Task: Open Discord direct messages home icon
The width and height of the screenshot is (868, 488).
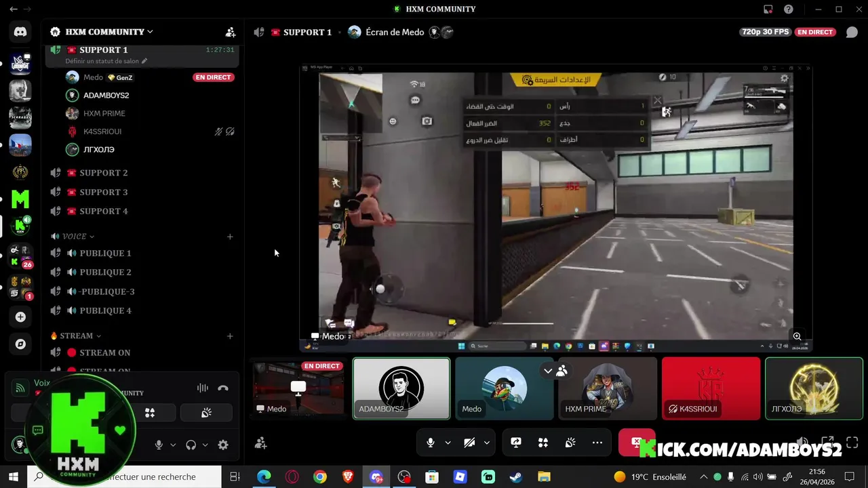Action: pyautogui.click(x=20, y=32)
